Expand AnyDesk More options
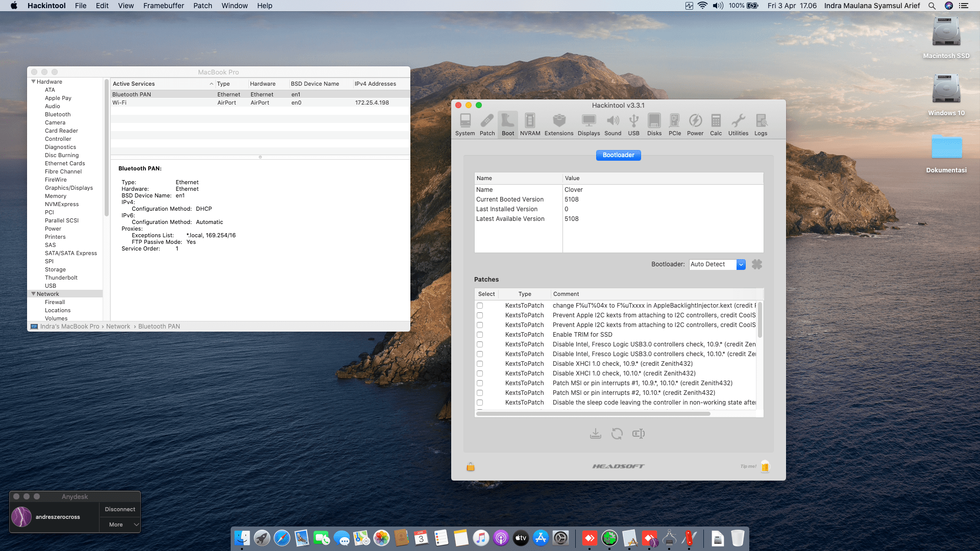The image size is (980, 551). [120, 524]
